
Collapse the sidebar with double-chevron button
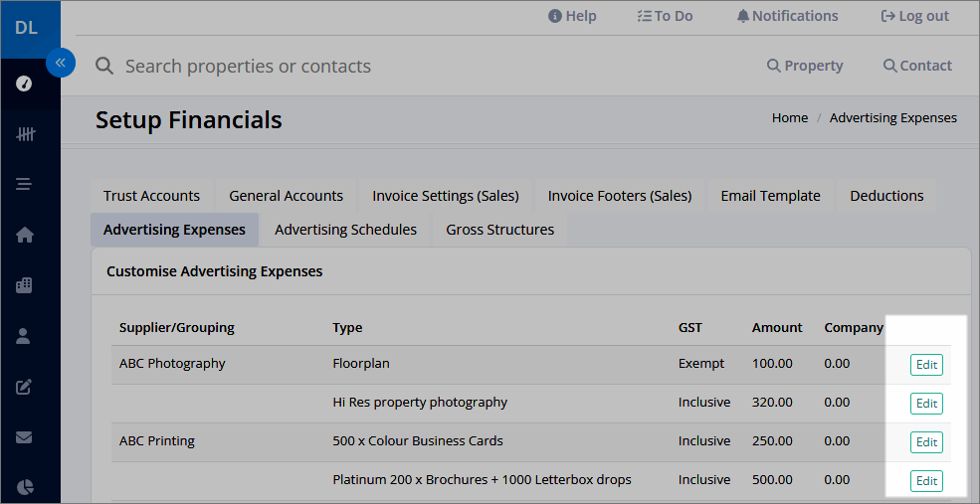[x=61, y=63]
